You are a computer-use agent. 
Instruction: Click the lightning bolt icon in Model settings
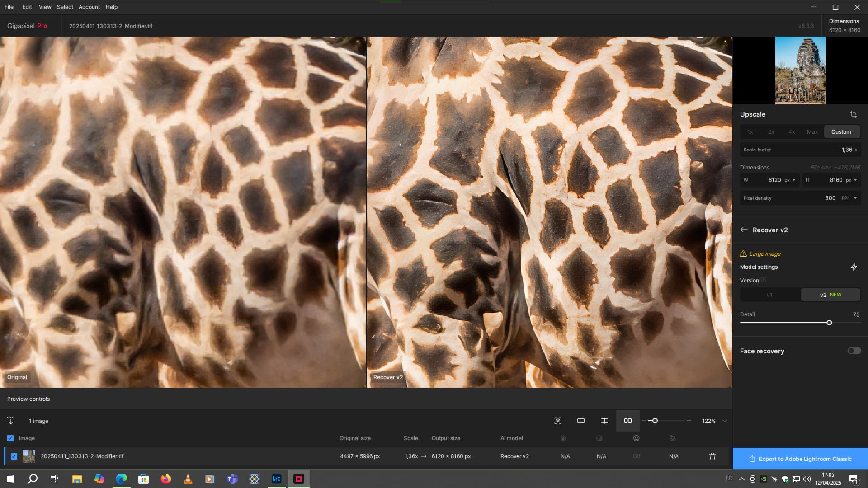(854, 267)
